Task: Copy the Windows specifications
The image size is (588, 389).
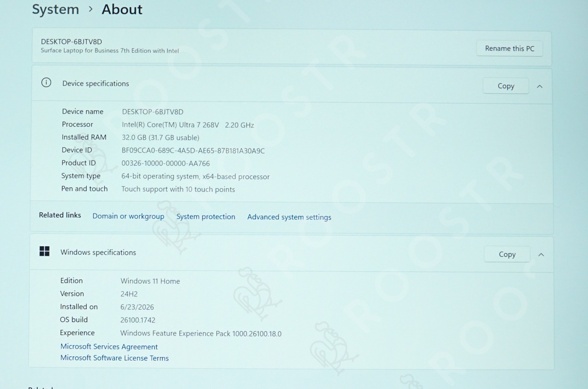Action: 507,254
